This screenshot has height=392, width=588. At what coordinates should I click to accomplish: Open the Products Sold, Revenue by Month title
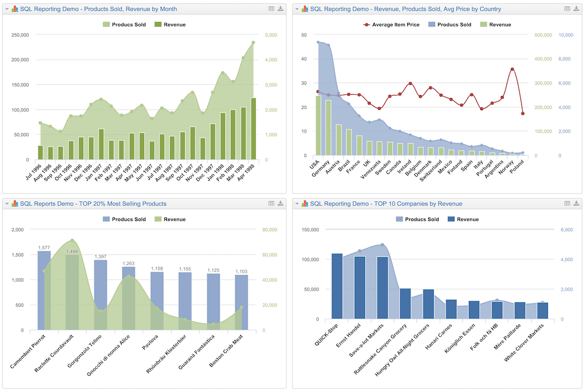coord(98,9)
